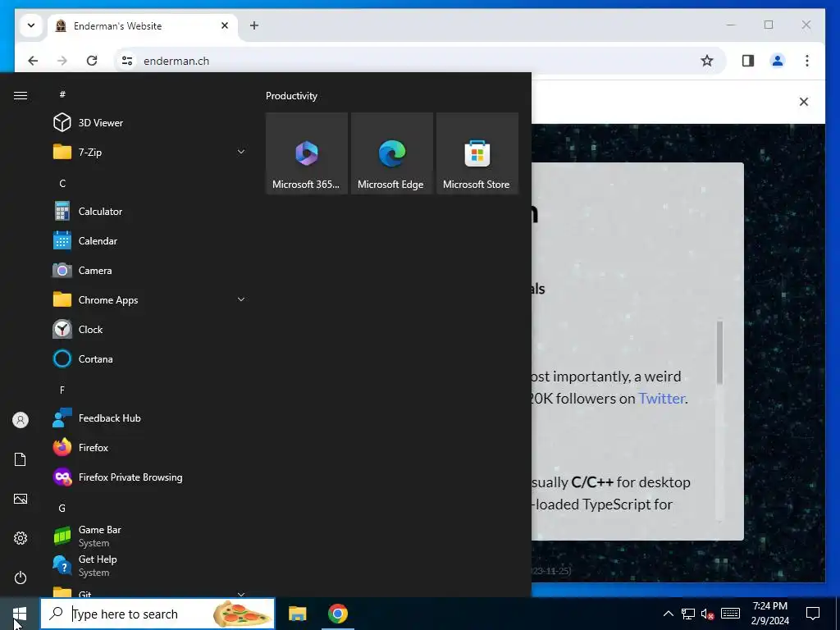Click the Productivity group heading
This screenshot has height=630, width=840.
(x=291, y=96)
